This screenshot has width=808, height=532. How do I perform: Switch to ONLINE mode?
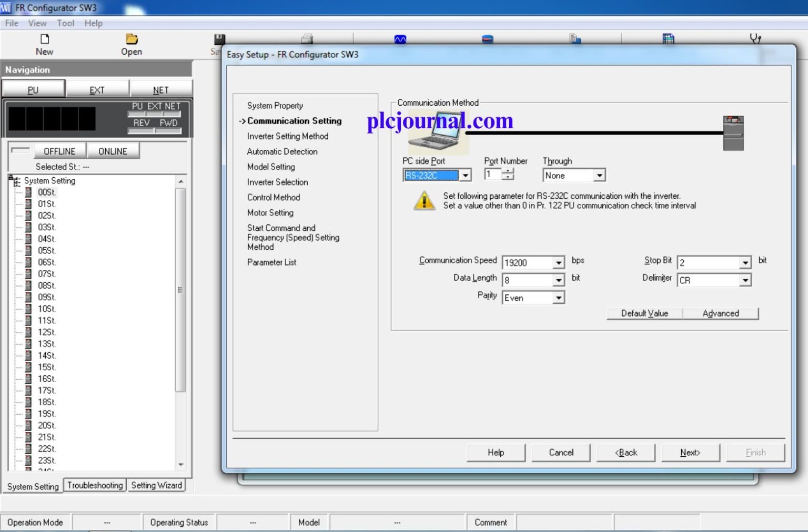pos(113,151)
